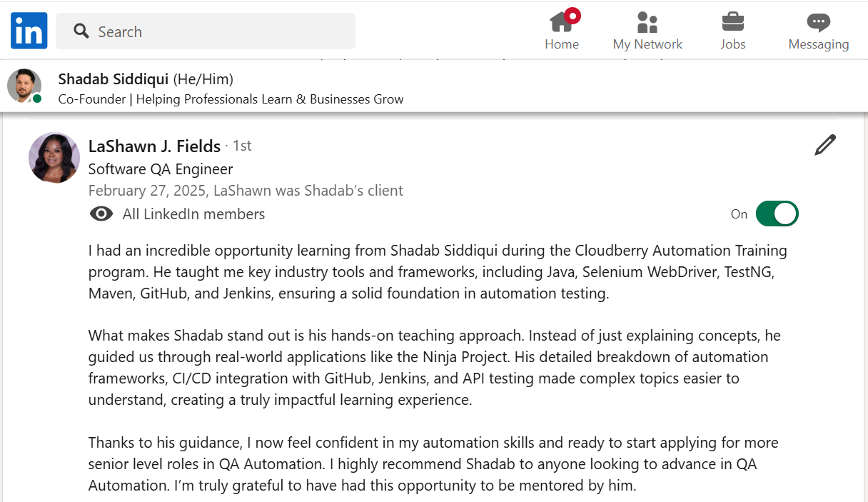Open the LaShawn J. Fields name link

[x=154, y=146]
